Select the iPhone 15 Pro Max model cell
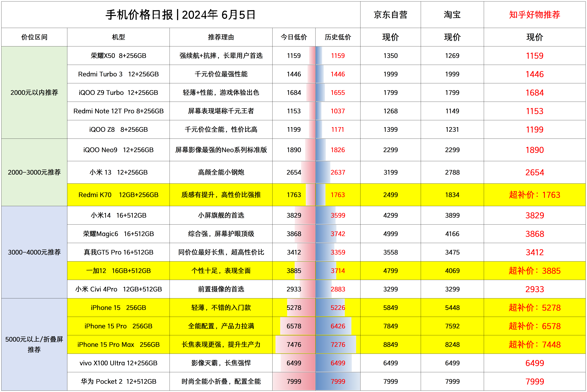The width and height of the screenshot is (587, 392). [118, 344]
